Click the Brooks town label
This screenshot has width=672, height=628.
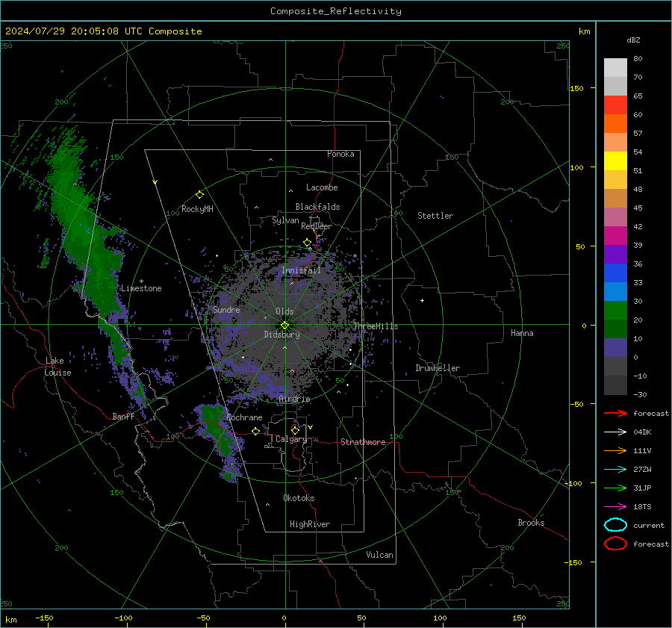coord(531,523)
